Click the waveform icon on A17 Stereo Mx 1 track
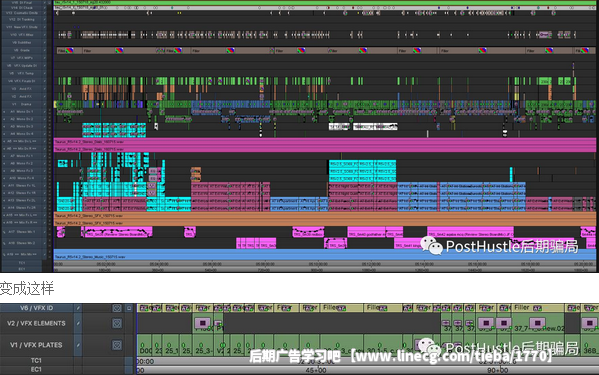The image size is (599, 375). pos(4,232)
